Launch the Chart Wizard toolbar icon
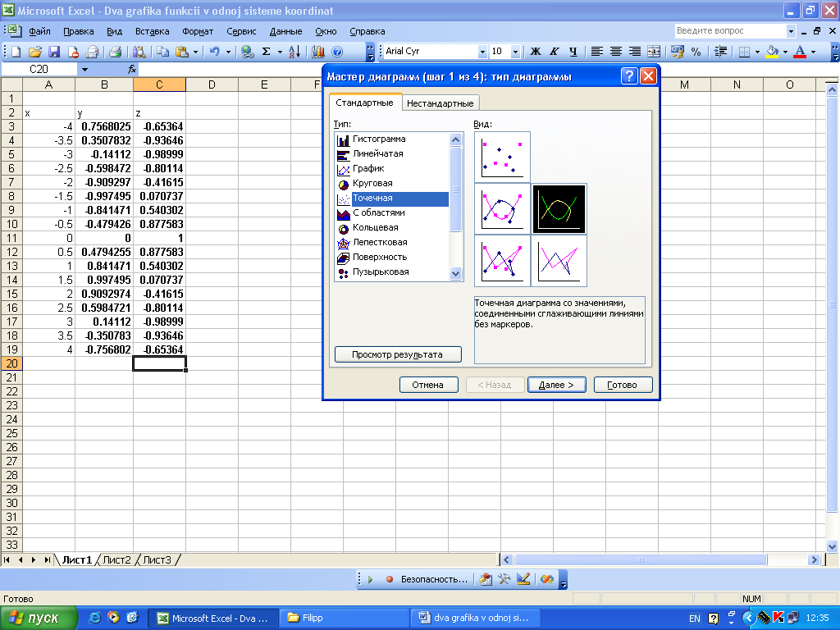Image resolution: width=840 pixels, height=630 pixels. [318, 52]
